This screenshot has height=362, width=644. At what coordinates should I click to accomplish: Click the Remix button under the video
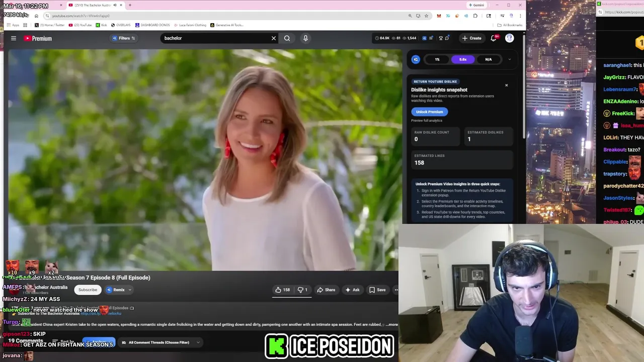[116, 290]
